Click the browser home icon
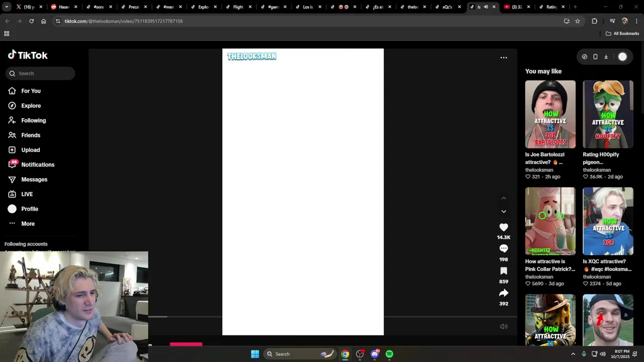Screen dimensions: 644x362 pos(43,21)
